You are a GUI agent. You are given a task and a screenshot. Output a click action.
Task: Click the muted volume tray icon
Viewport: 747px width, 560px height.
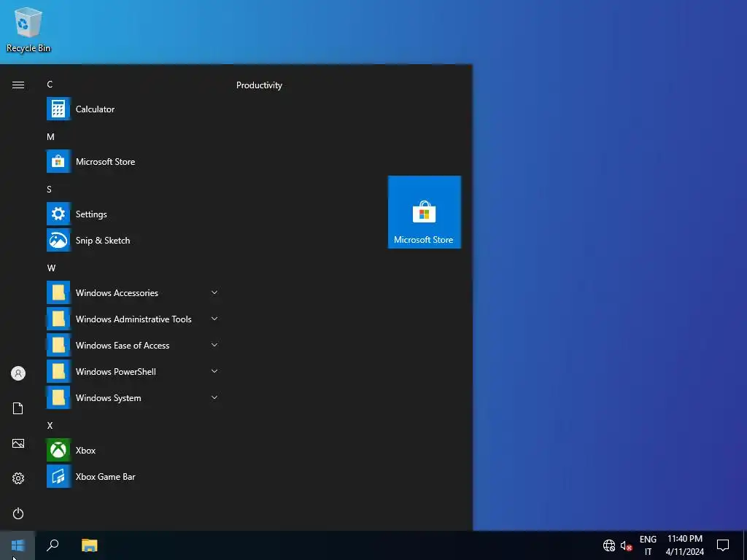[626, 545]
